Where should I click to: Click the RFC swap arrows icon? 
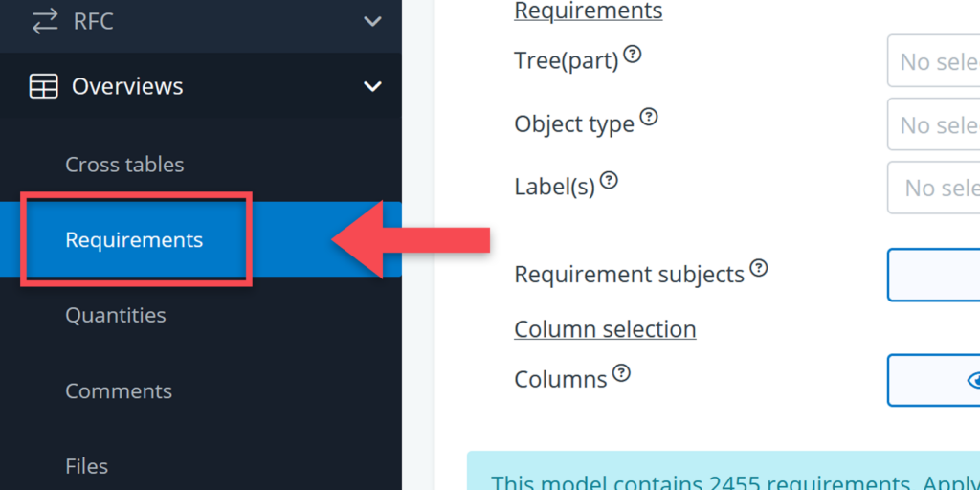point(44,21)
